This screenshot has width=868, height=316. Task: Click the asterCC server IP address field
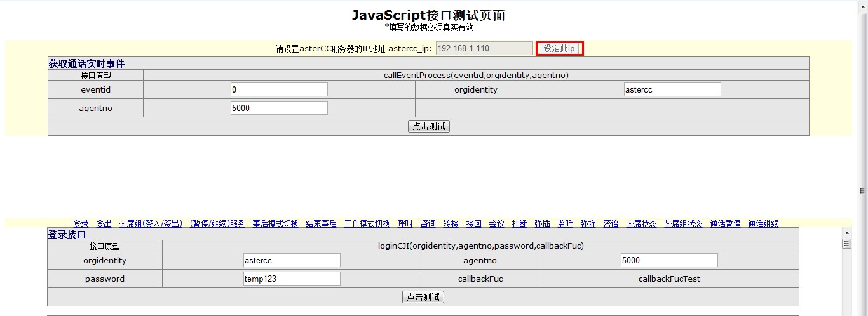484,49
